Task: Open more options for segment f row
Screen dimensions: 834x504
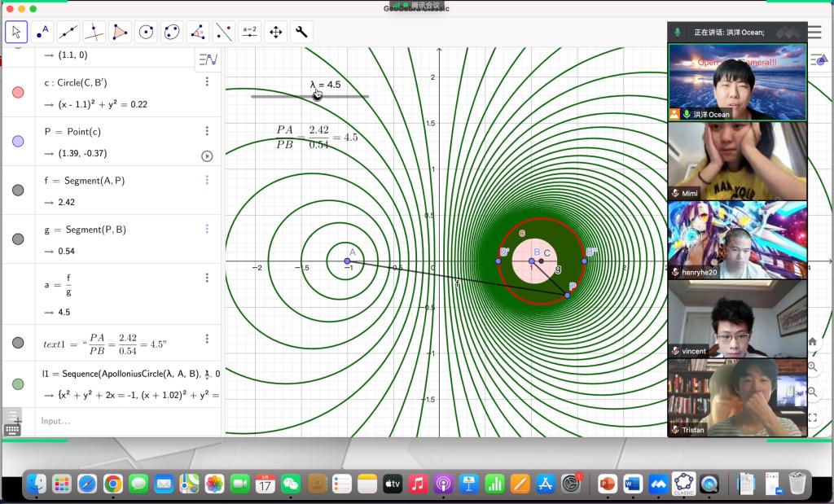Action: click(x=207, y=180)
